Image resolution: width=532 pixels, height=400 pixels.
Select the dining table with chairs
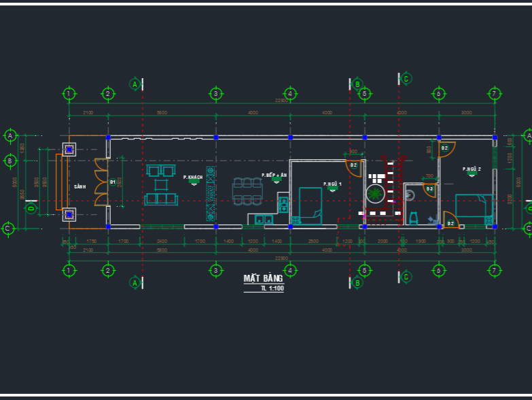247,192
